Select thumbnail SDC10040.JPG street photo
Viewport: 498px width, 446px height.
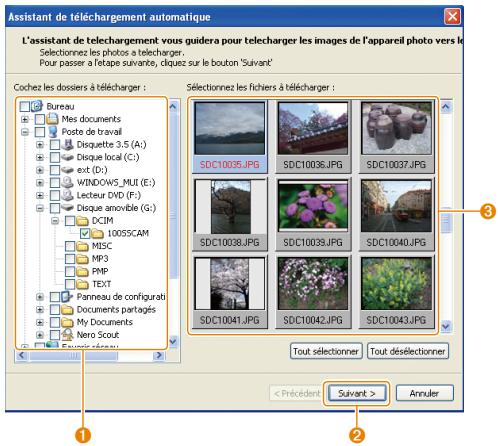click(396, 214)
